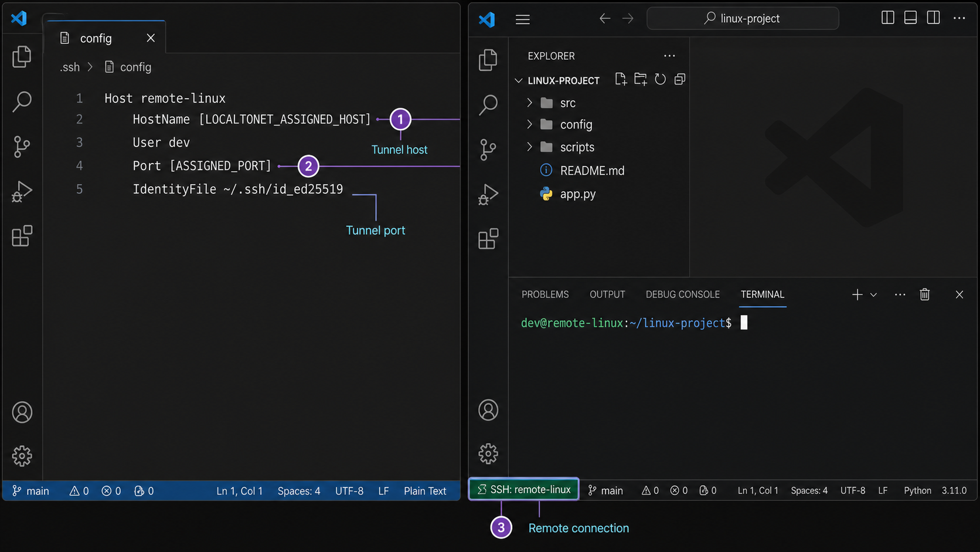Open Accounts in linux-project window
980x552 pixels.
coord(488,410)
